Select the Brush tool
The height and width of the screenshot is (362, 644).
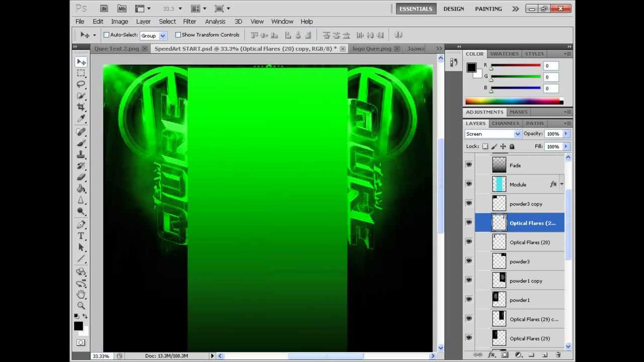(81, 143)
